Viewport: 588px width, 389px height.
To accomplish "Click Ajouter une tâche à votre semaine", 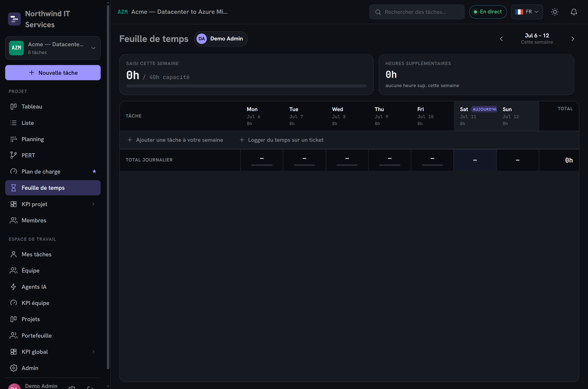I will click(175, 140).
